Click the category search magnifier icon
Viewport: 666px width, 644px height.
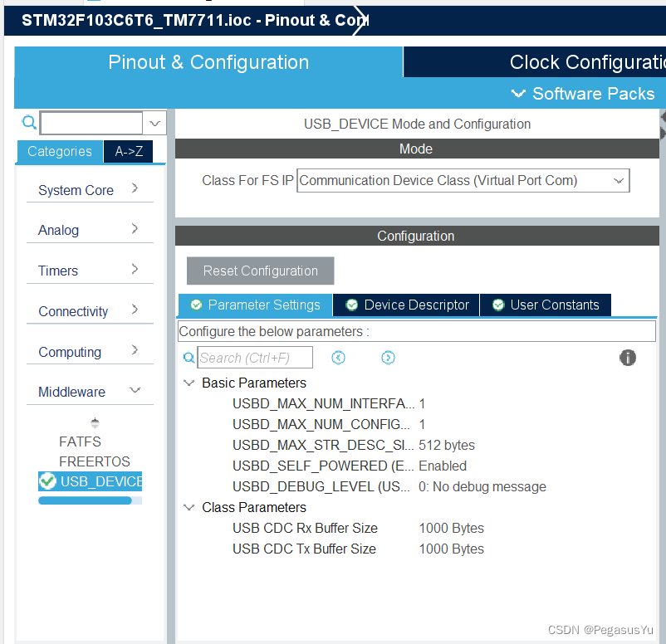pyautogui.click(x=29, y=122)
